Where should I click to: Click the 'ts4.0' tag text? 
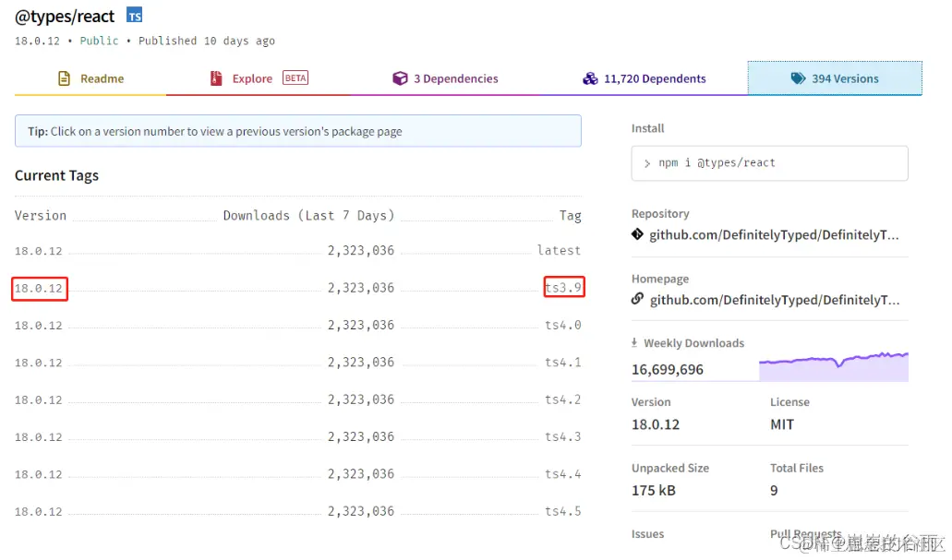coord(563,325)
